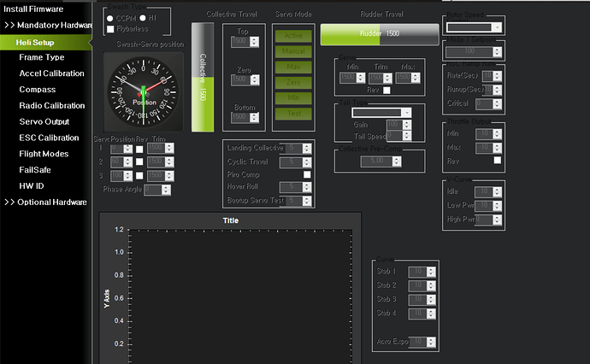Click the Max servo mode button

tap(293, 67)
